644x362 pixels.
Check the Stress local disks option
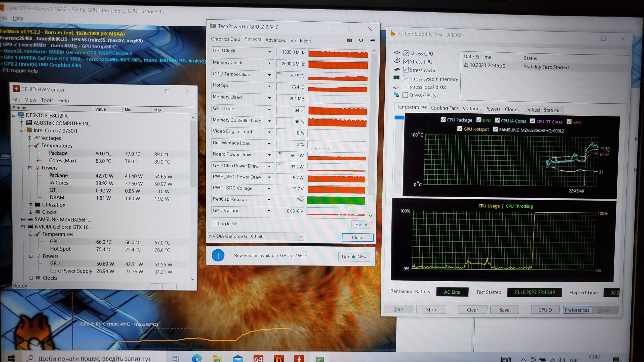(405, 87)
